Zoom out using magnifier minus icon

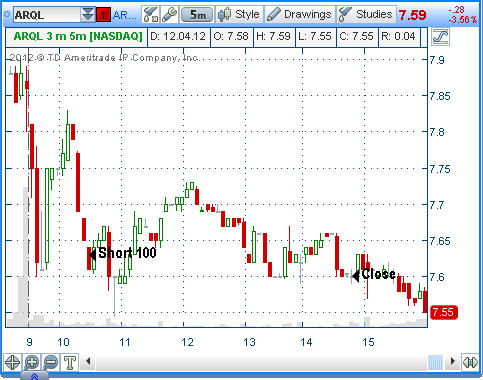(x=51, y=362)
